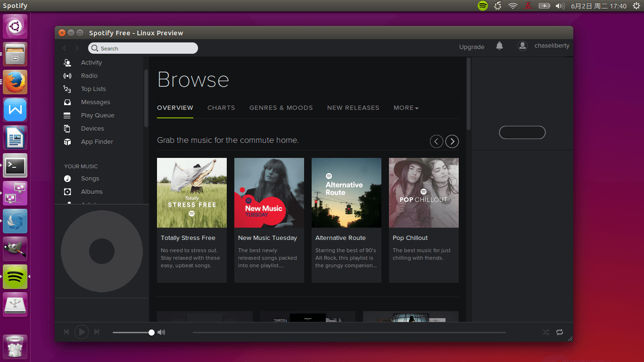This screenshot has width=644, height=362.
Task: Skip to next track
Action: click(97, 332)
